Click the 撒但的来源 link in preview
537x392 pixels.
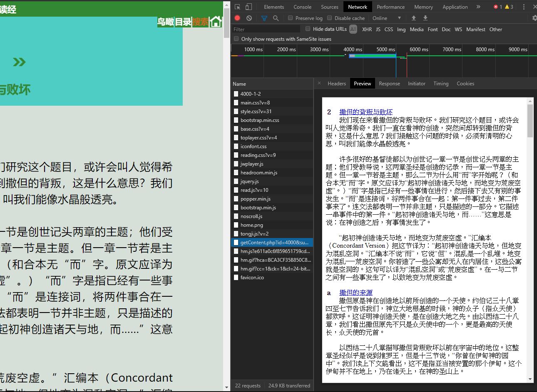click(356, 293)
